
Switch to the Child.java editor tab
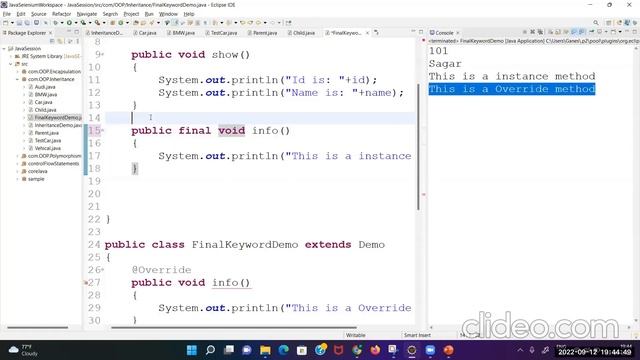click(302, 33)
